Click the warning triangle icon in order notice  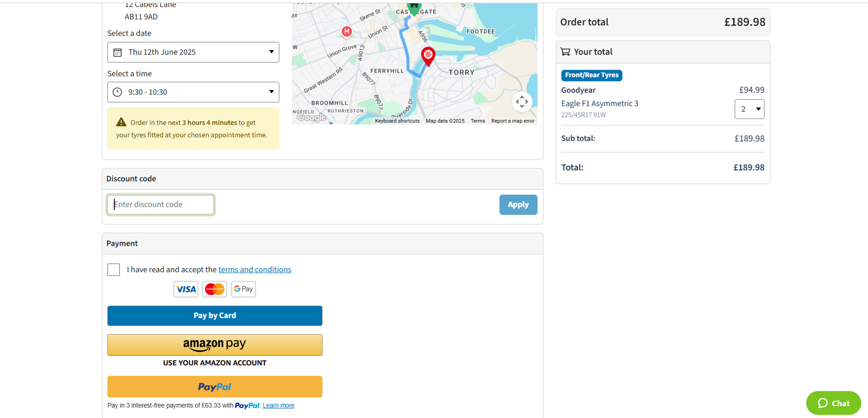click(x=121, y=122)
